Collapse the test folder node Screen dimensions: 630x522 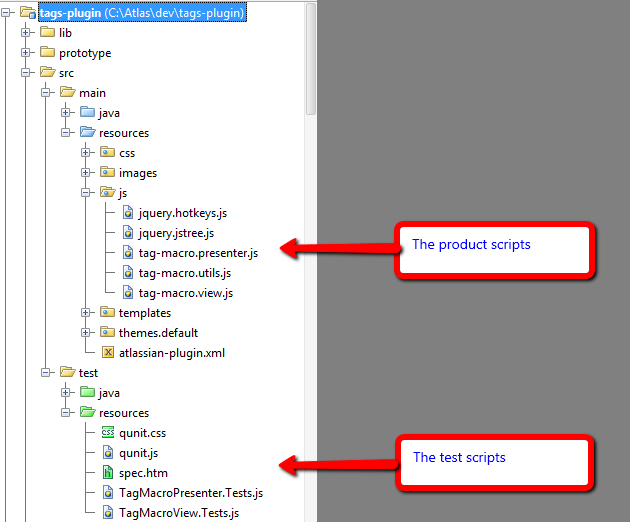pyautogui.click(x=46, y=373)
